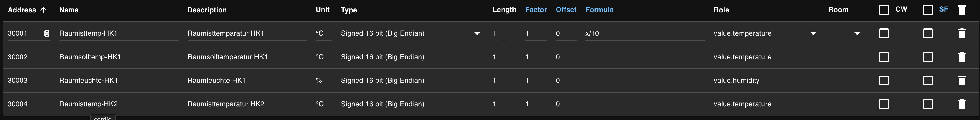The height and width of the screenshot is (120, 980).
Task: Open the Role dropdown showing value.temperature
Action: tap(813, 33)
